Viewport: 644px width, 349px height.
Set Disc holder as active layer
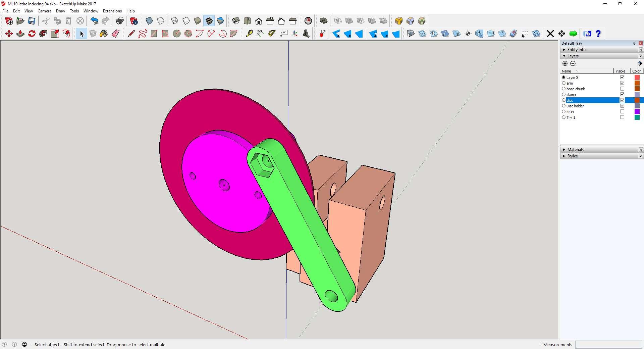point(563,106)
